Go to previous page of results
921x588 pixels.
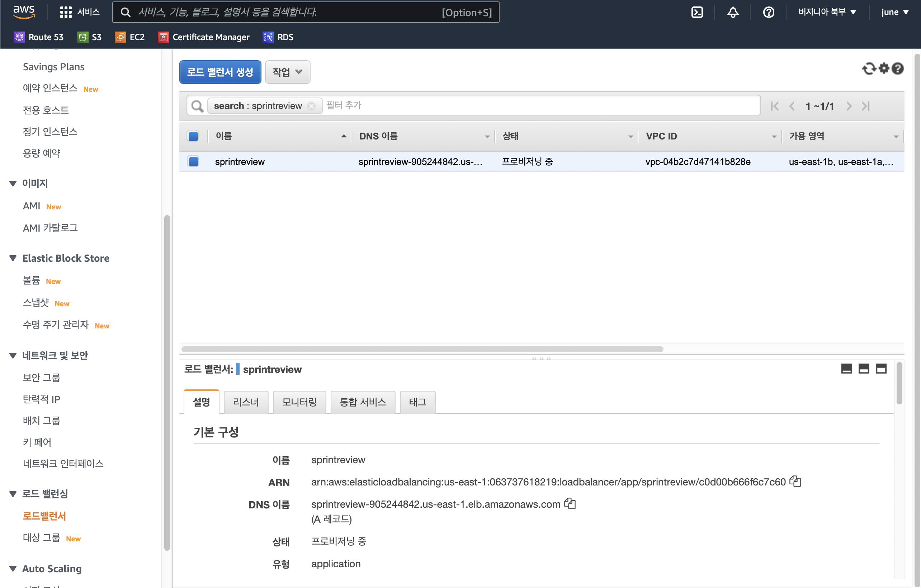point(792,106)
